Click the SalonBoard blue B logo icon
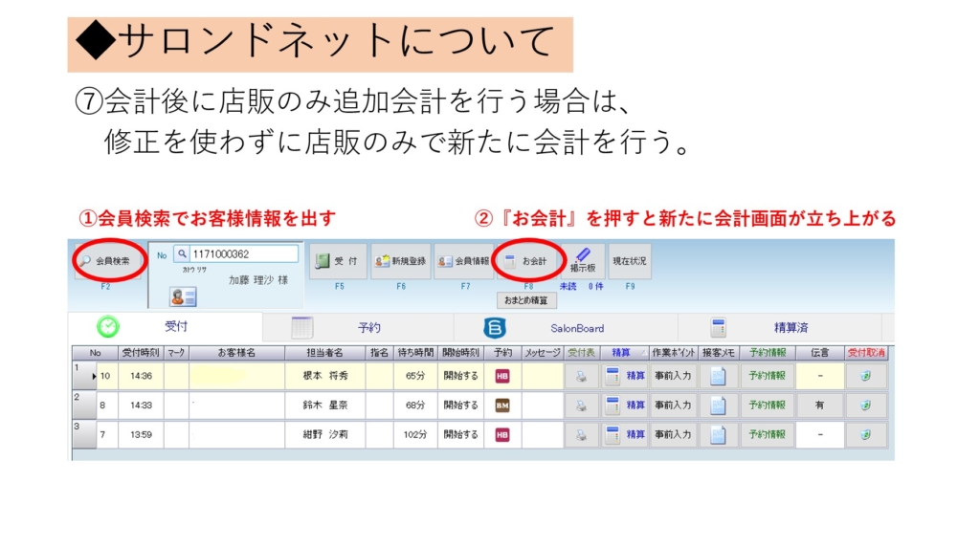The width and height of the screenshot is (980, 548). point(495,327)
